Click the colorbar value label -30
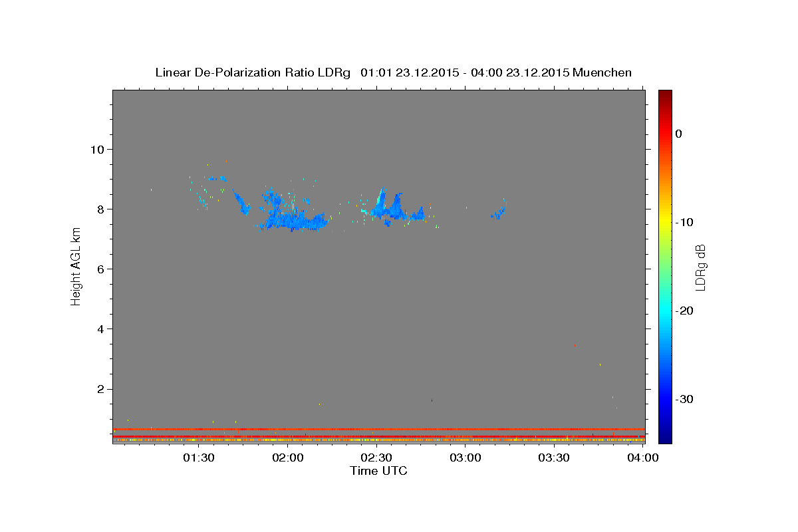The width and height of the screenshot is (798, 532). point(685,399)
